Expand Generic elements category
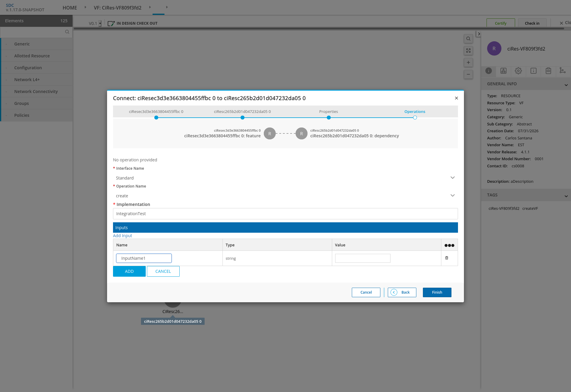This screenshot has width=571, height=392. point(37,44)
